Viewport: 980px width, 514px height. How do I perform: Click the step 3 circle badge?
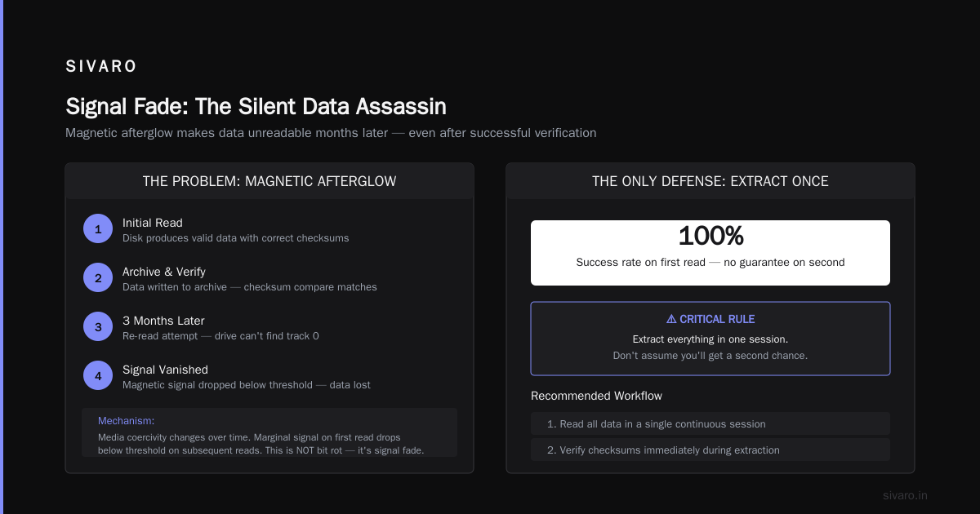(98, 327)
